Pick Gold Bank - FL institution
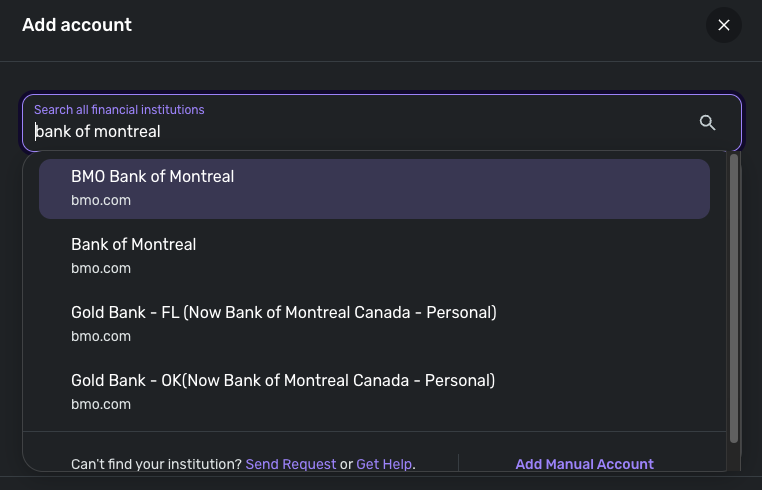Screen dimensions: 762x490 tap(283, 312)
